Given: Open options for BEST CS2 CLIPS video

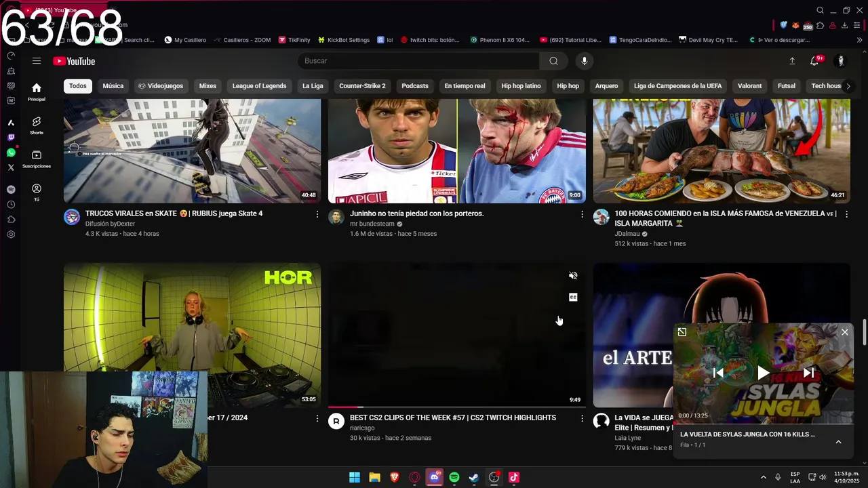Looking at the screenshot, I should (x=582, y=418).
